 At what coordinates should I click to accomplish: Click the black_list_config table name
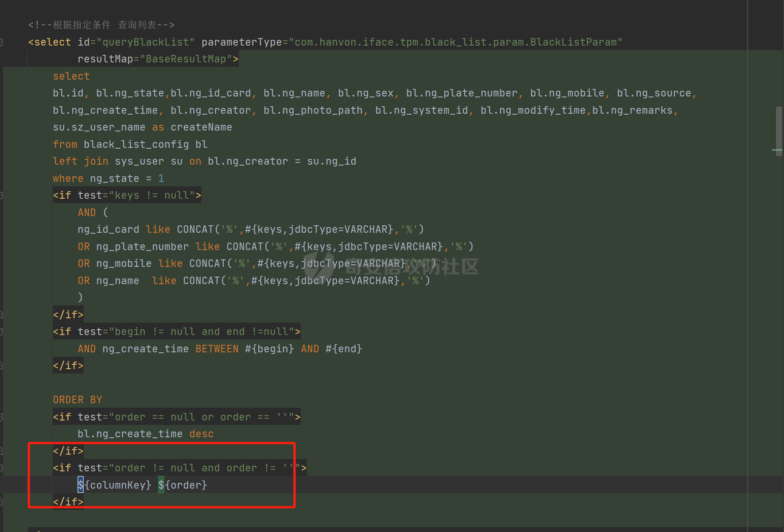(136, 144)
